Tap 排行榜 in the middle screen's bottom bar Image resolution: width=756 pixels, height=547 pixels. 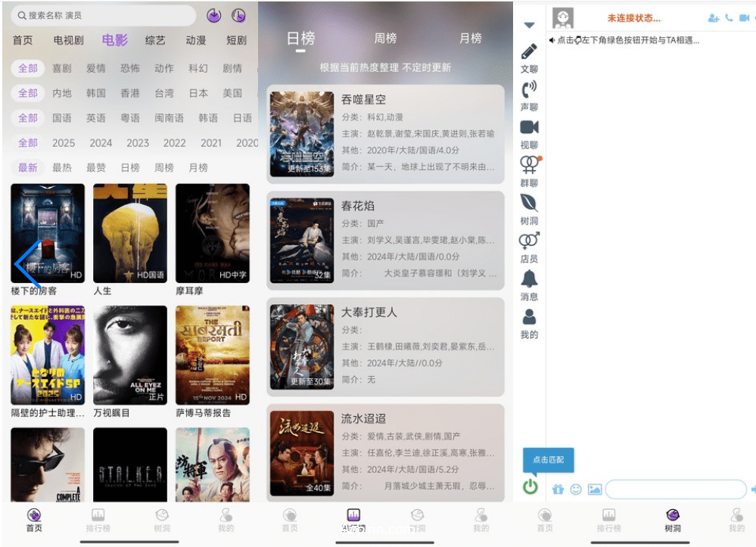coord(353,521)
